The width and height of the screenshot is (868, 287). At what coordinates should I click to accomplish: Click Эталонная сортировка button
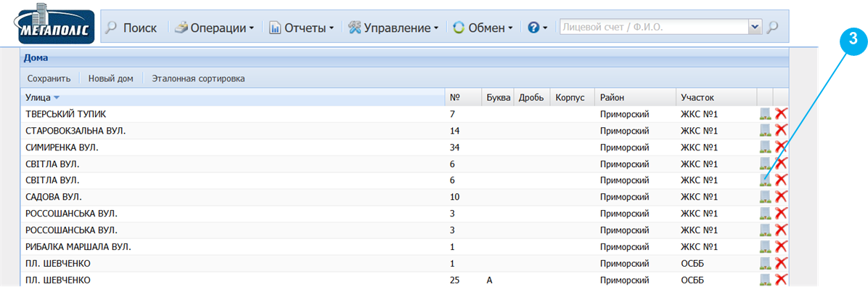[198, 78]
